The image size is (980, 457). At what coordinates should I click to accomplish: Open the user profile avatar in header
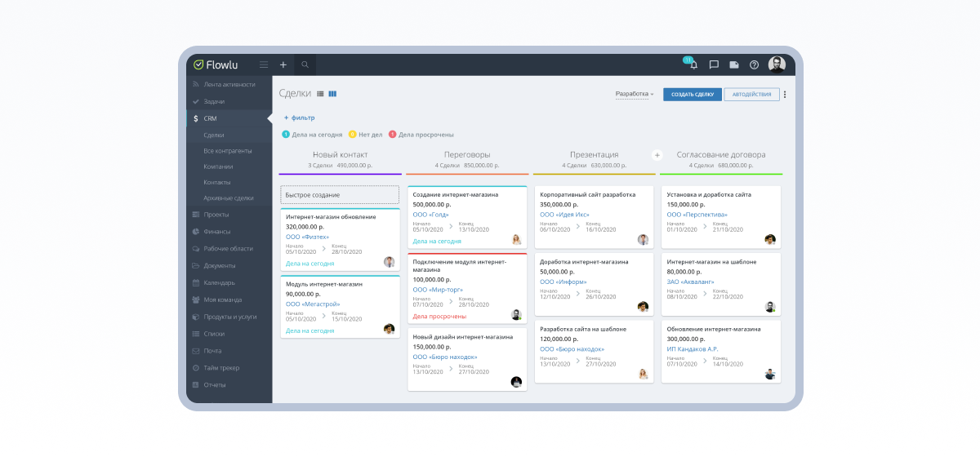coord(777,64)
